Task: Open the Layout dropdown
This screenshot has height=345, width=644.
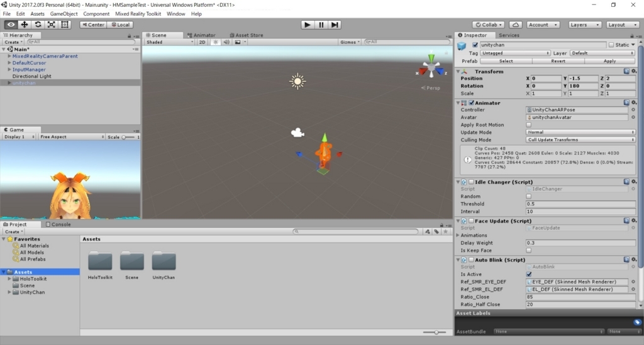Action: (x=622, y=25)
